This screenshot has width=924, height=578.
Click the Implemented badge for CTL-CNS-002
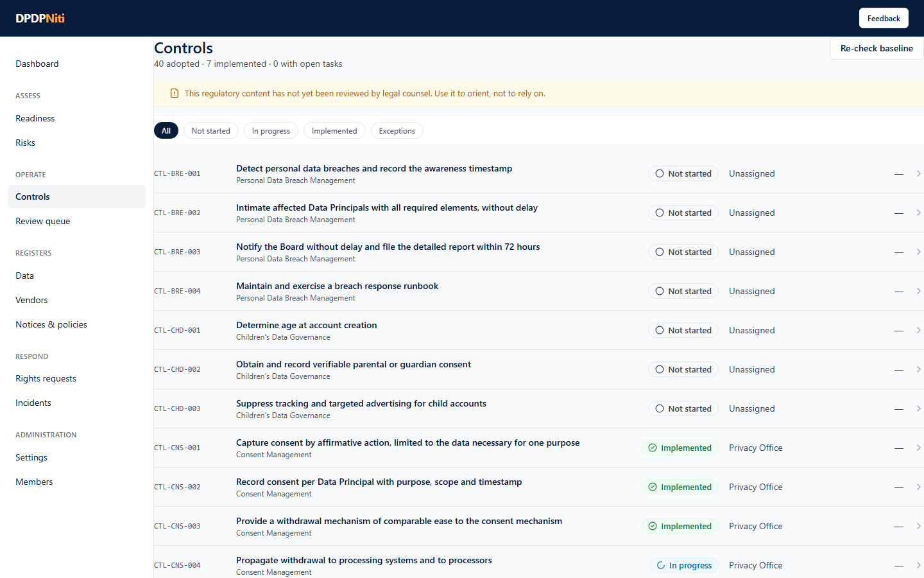click(x=680, y=487)
